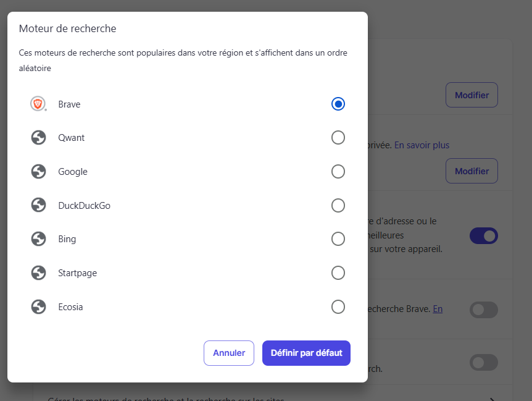The image size is (532, 401).
Task: Click the Brave lion logo icon
Action: click(38, 104)
